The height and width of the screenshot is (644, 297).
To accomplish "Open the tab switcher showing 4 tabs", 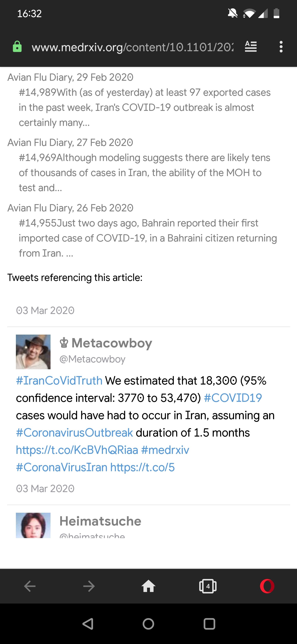I will [207, 586].
